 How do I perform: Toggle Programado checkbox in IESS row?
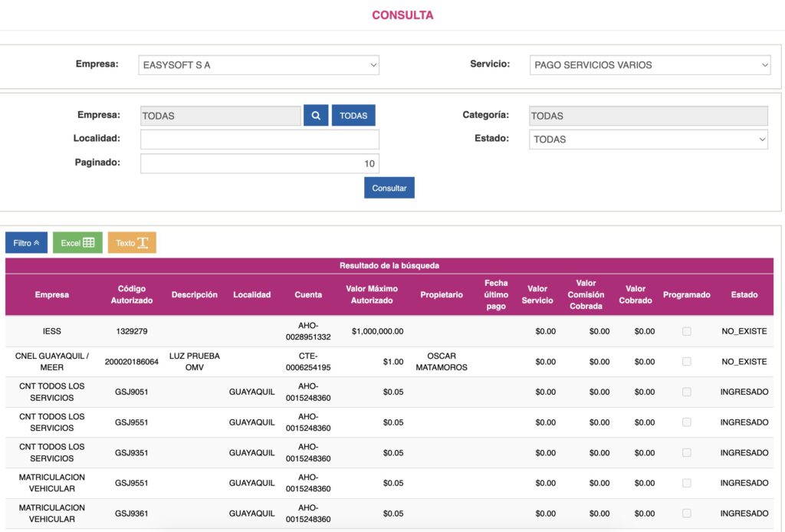686,331
